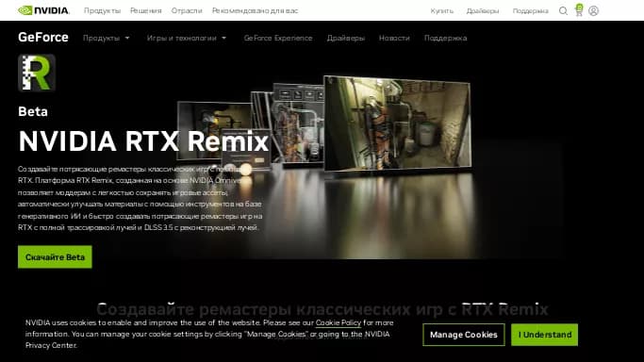Open Драйверы in the top bar
The height and width of the screenshot is (362, 644).
483,10
